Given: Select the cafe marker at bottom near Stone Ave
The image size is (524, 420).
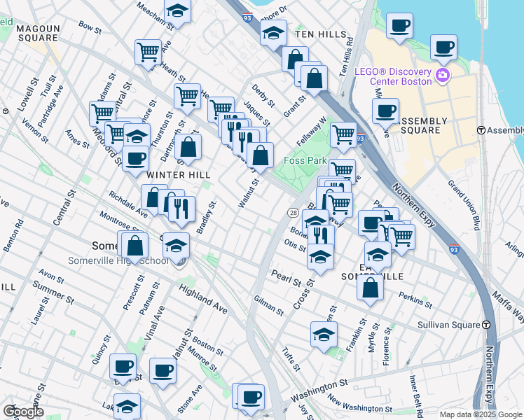Looking at the screenshot, I should 251,398.
